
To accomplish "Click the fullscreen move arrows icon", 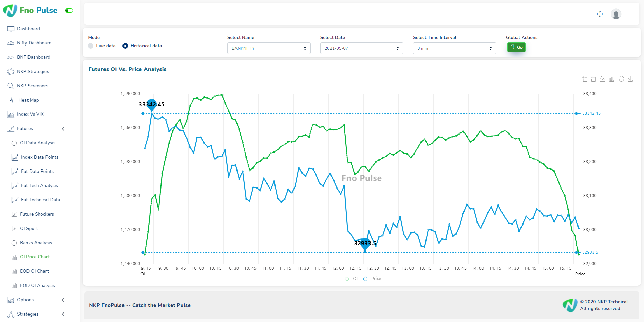I will pos(600,14).
